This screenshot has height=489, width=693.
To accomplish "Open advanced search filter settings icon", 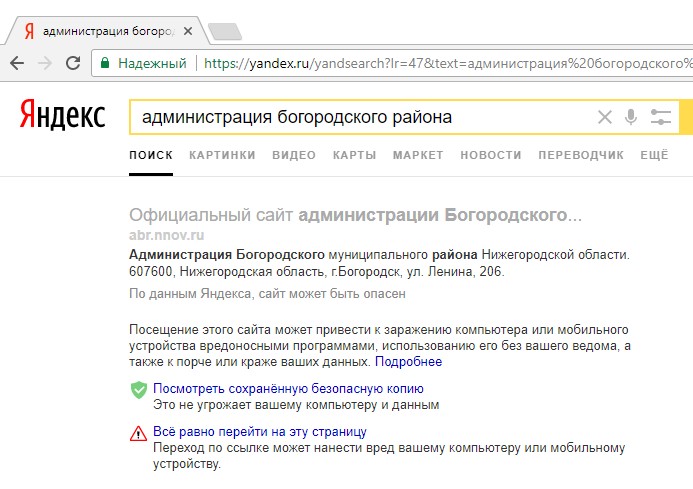I will pyautogui.click(x=660, y=117).
